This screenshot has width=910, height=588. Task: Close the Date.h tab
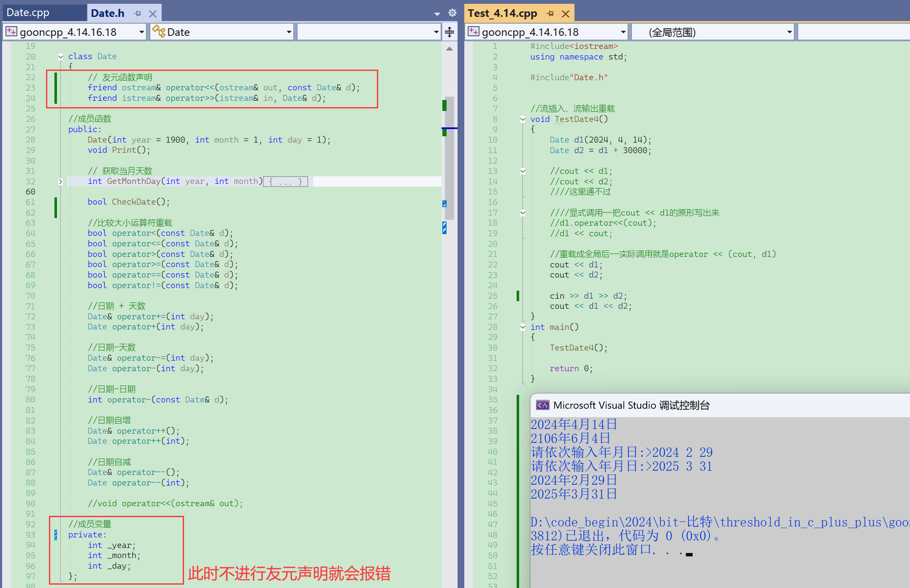153,13
